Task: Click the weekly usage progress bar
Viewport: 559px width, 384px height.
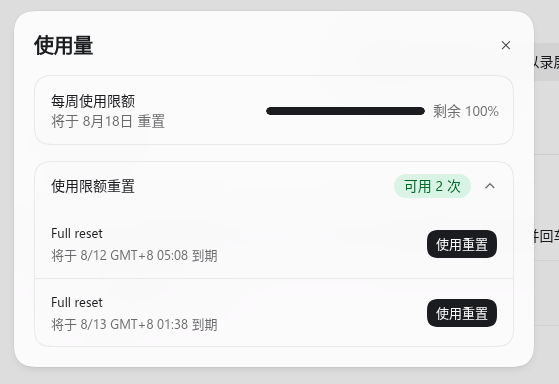Action: (345, 111)
